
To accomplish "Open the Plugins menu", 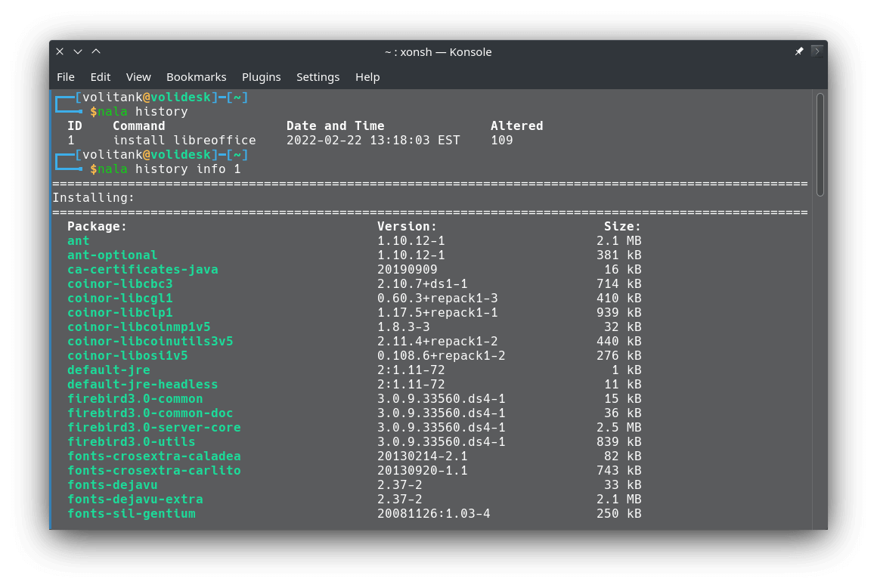I will click(x=261, y=77).
